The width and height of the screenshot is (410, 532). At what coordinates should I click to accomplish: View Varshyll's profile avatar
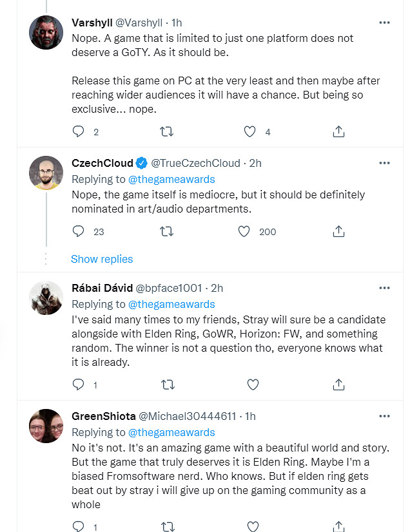coord(46,32)
